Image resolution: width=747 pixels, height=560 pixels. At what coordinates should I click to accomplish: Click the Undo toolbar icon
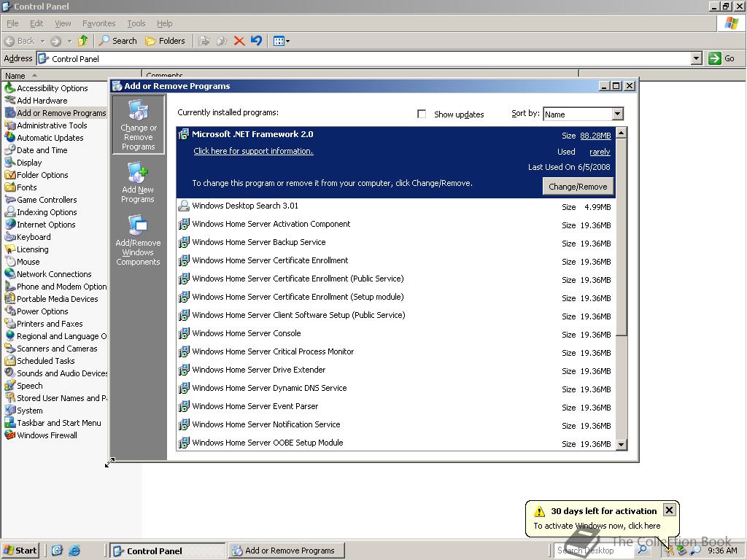coord(256,41)
